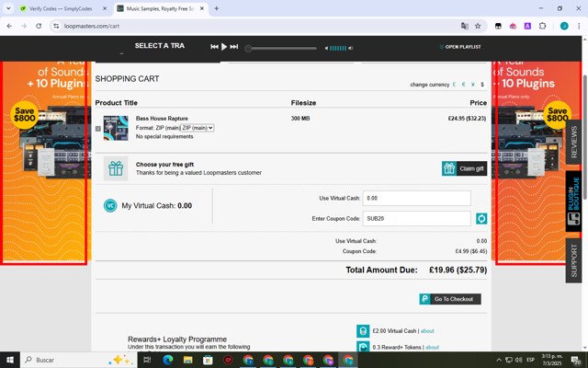Viewport: 588px width, 368px height.
Task: Select the Music Samples Royalty Free tab
Action: click(x=161, y=8)
